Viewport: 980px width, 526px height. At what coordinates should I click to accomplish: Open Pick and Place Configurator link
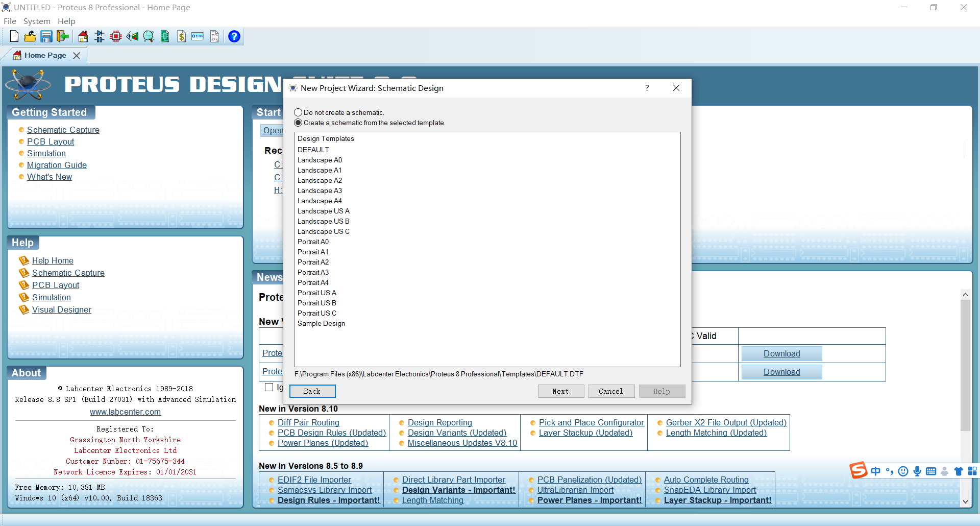pyautogui.click(x=592, y=422)
